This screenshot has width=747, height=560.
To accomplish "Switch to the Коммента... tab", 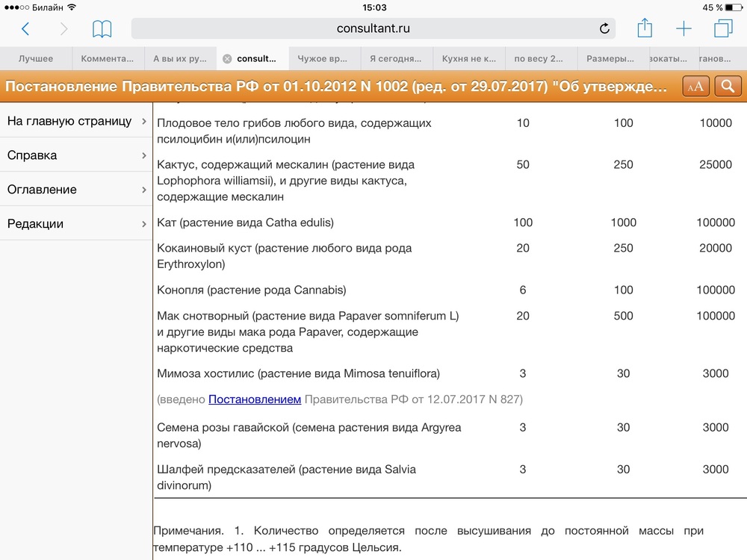I will coord(108,58).
